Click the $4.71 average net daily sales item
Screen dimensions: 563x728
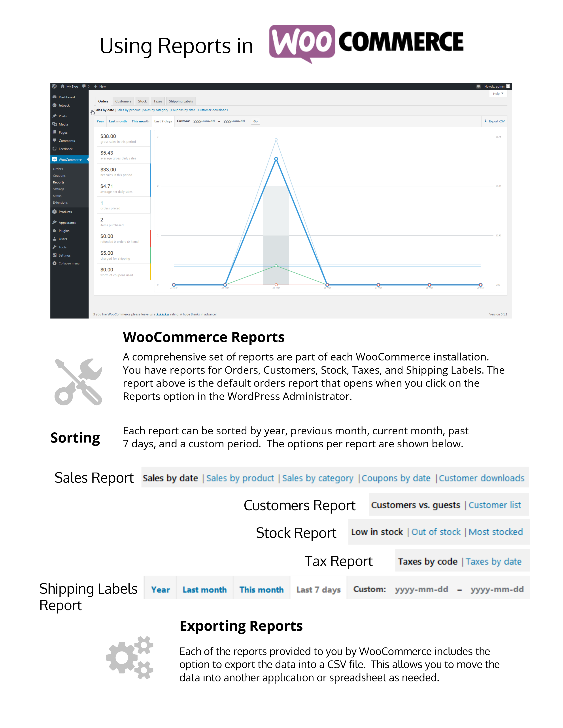pyautogui.click(x=124, y=188)
